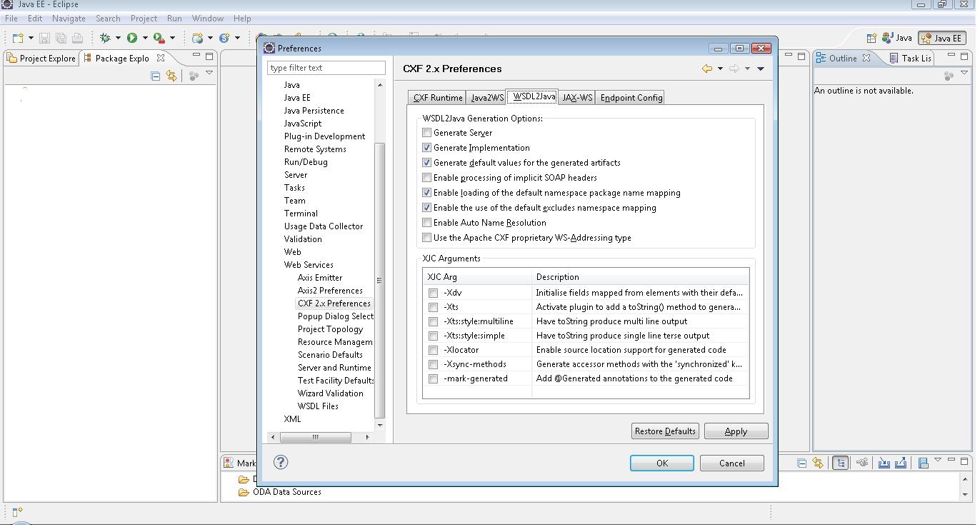This screenshot has height=527, width=980.
Task: Click the New Server project toolbar icon
Action: [198, 38]
